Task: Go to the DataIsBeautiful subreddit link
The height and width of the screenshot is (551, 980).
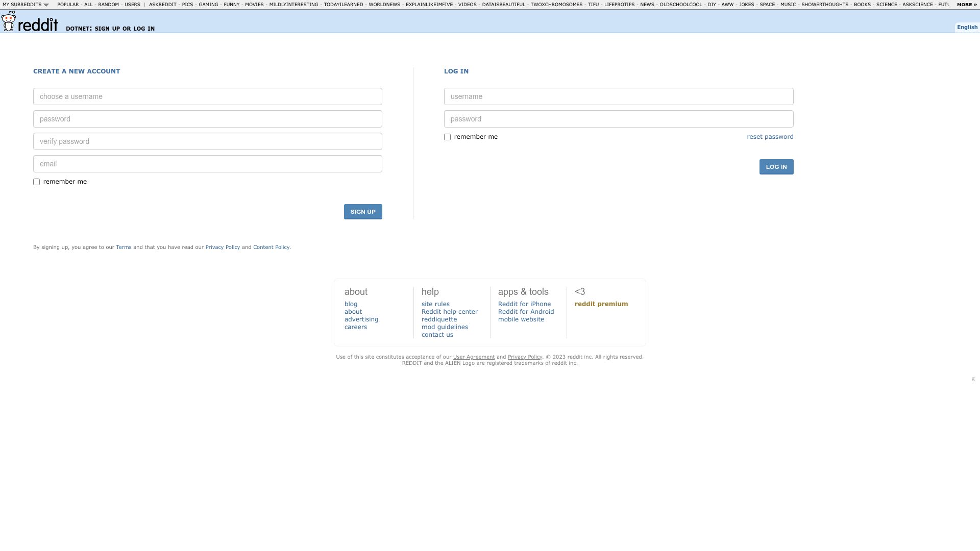Action: click(x=503, y=5)
